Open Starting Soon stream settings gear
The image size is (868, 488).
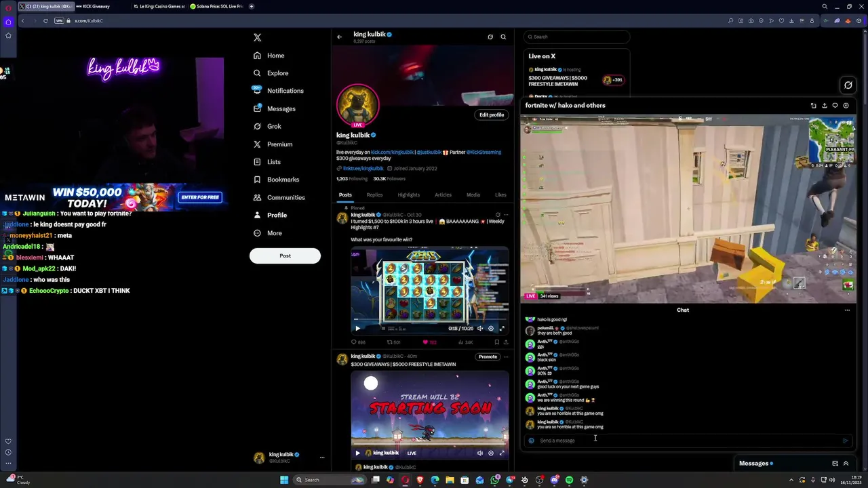[x=491, y=453]
